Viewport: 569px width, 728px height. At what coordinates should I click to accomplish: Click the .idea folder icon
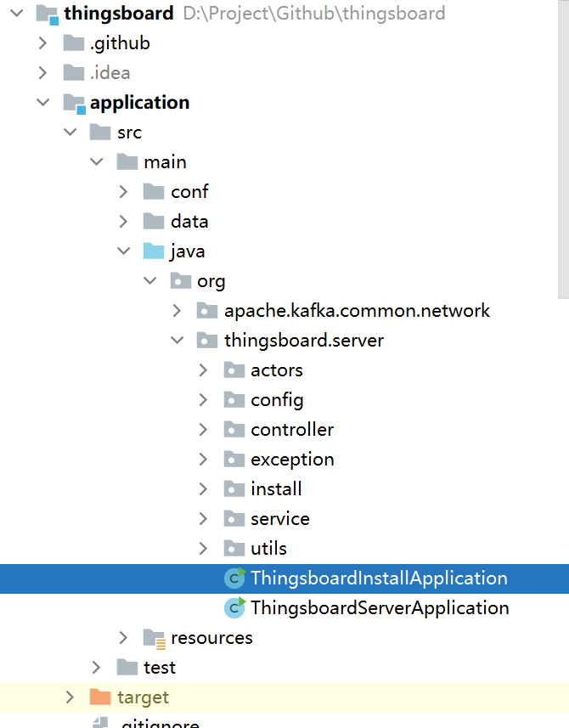click(74, 73)
